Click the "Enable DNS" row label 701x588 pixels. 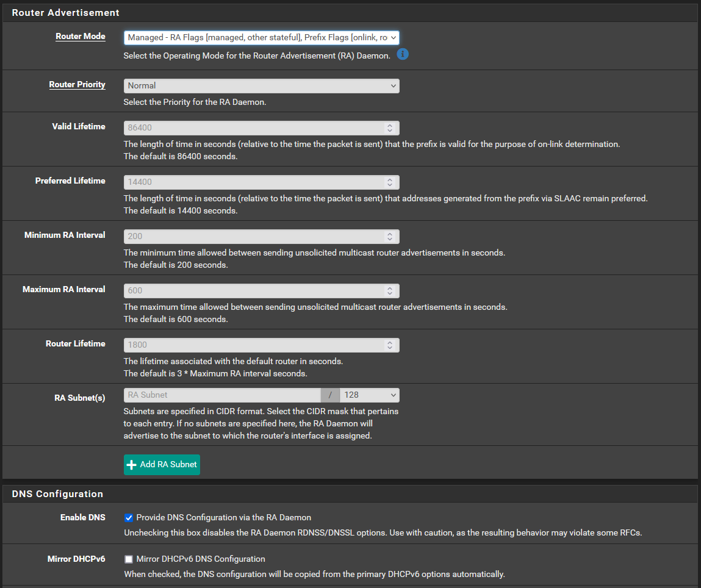tap(83, 517)
